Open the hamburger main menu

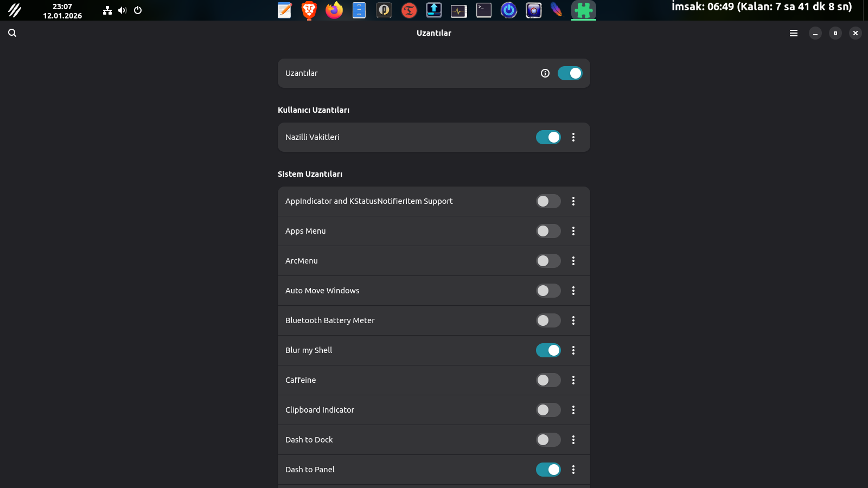[x=794, y=33]
